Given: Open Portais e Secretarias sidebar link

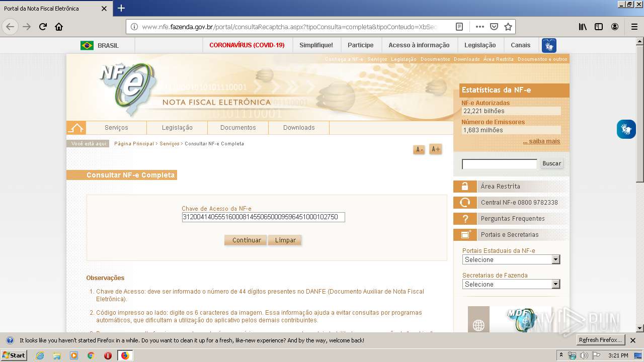Looking at the screenshot, I should 511,235.
